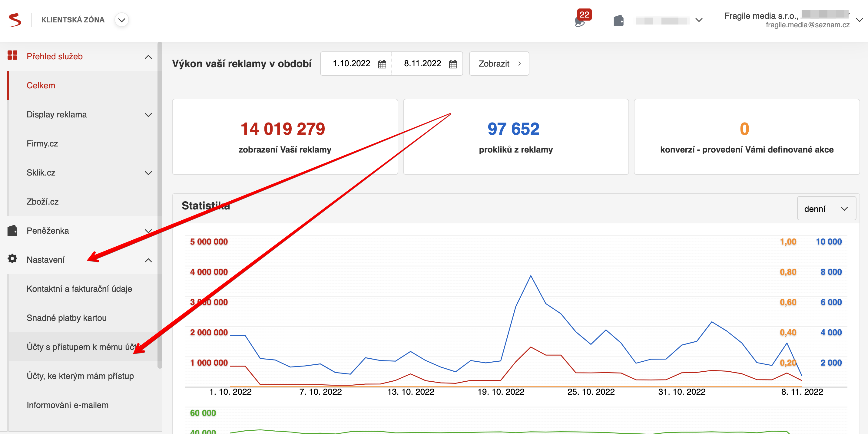Image resolution: width=868 pixels, height=434 pixels.
Task: Expand the Display reklama submenu
Action: click(x=148, y=115)
